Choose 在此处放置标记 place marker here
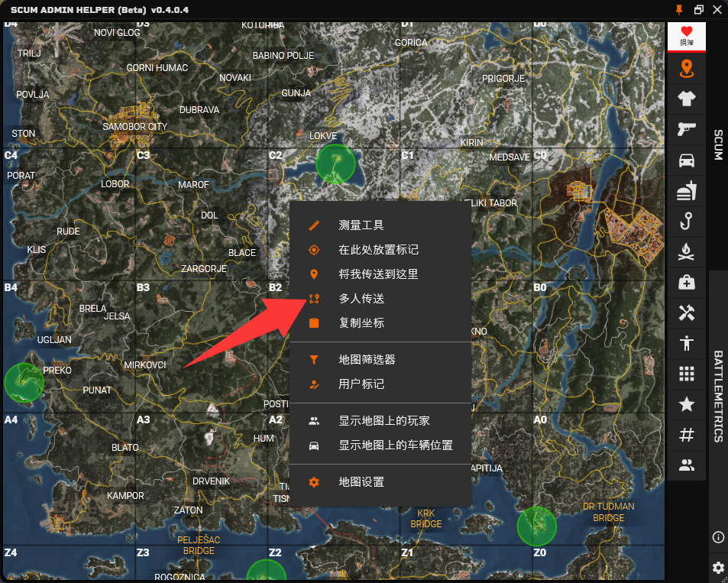 click(380, 250)
